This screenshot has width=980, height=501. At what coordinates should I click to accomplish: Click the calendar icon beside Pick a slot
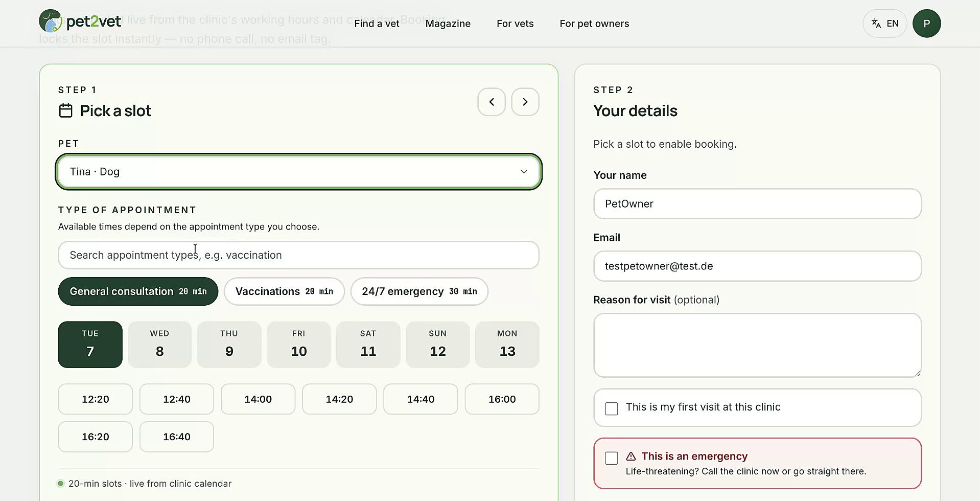click(66, 110)
